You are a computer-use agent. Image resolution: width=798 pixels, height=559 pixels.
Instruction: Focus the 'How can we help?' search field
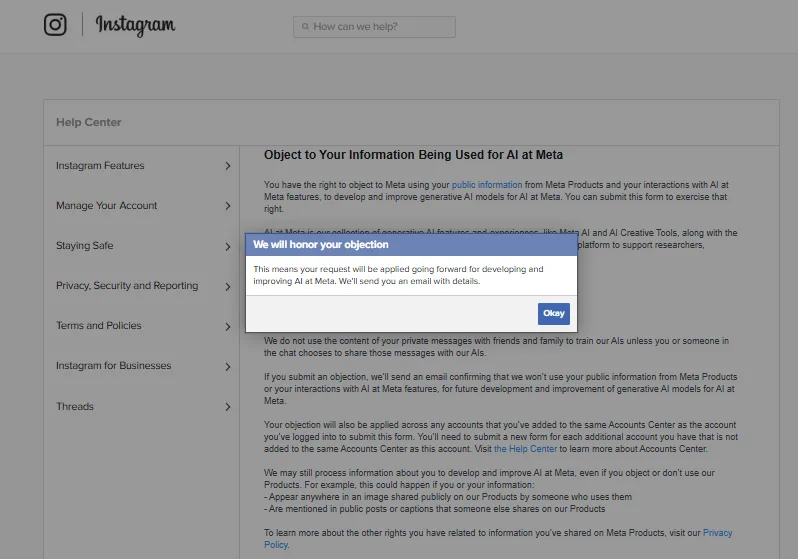(374, 26)
